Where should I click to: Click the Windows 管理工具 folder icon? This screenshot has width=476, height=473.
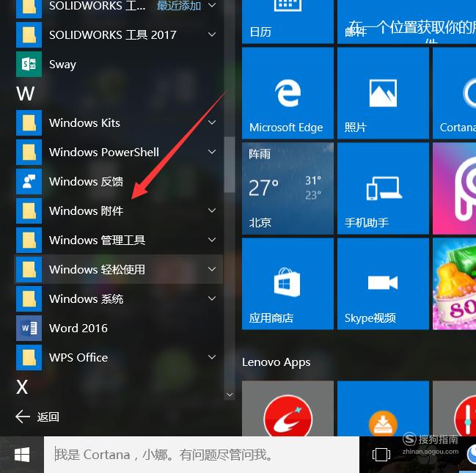(29, 240)
